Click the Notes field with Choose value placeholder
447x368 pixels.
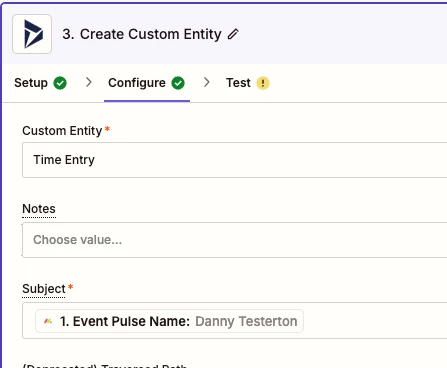pyautogui.click(x=235, y=240)
